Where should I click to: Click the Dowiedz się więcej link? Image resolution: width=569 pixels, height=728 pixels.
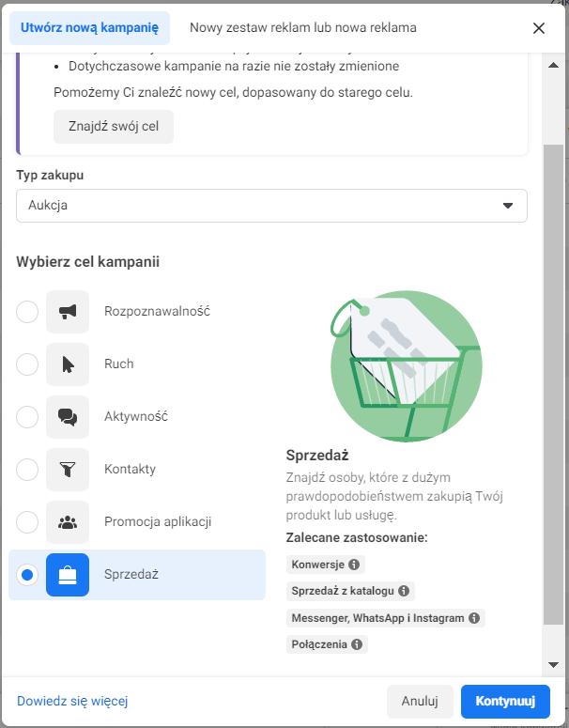pos(72,701)
